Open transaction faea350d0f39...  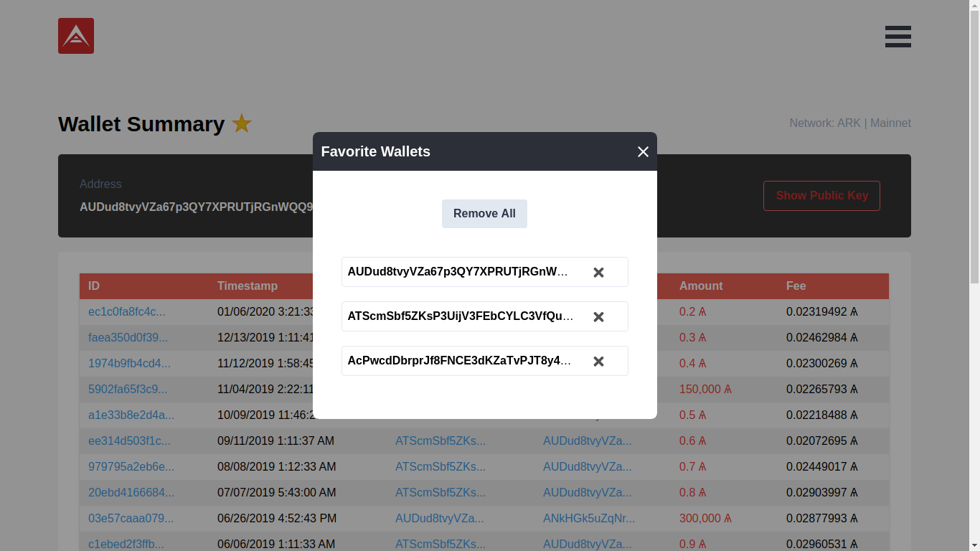[128, 338]
